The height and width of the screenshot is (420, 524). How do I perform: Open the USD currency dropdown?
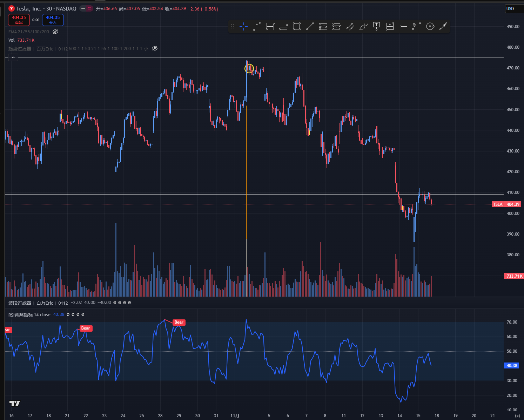click(x=510, y=8)
